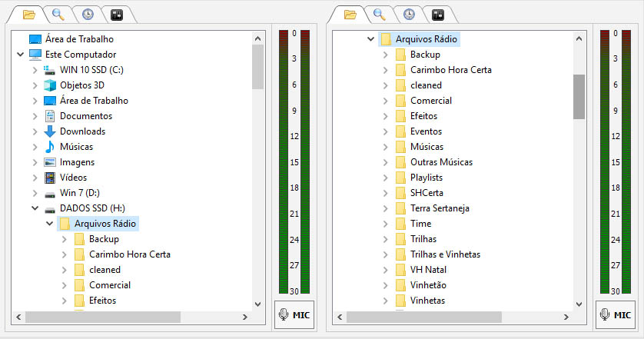
Task: Click left panel horizontal scrollbar thumb
Action: [x=102, y=317]
